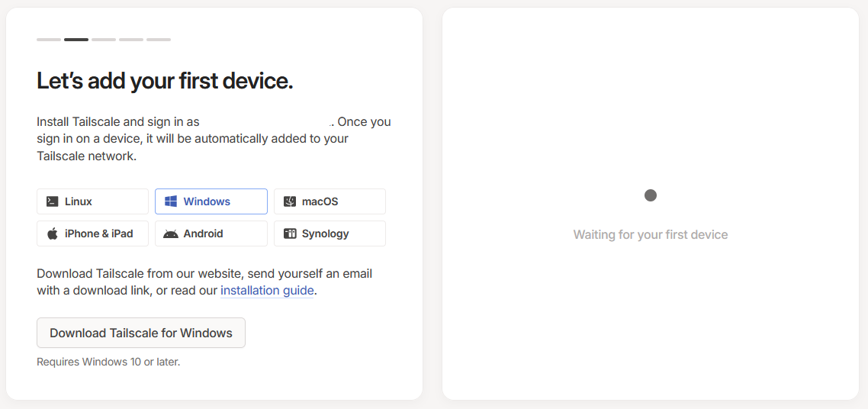Click the Android robot icon
868x409 pixels.
point(171,233)
